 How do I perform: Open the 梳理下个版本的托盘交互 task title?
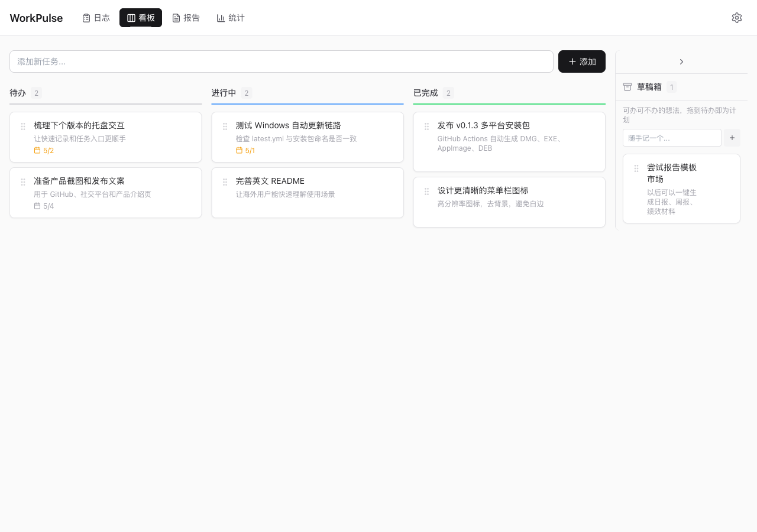tap(79, 125)
